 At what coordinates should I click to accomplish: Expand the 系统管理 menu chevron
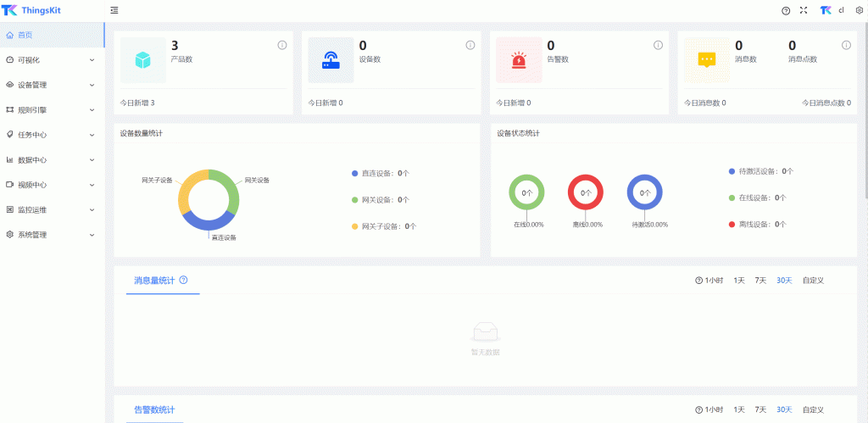click(x=92, y=234)
